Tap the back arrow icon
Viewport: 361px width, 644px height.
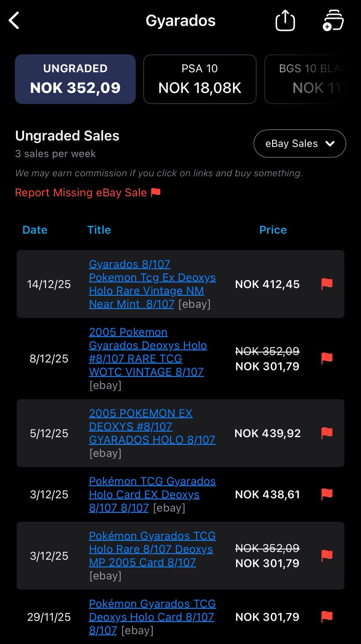coord(14,21)
